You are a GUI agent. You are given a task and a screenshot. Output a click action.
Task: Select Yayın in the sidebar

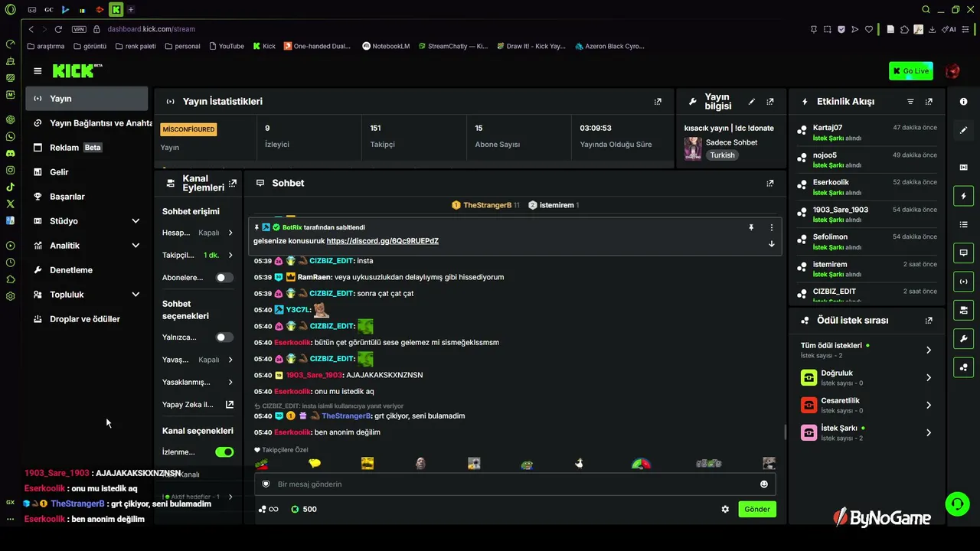[87, 99]
